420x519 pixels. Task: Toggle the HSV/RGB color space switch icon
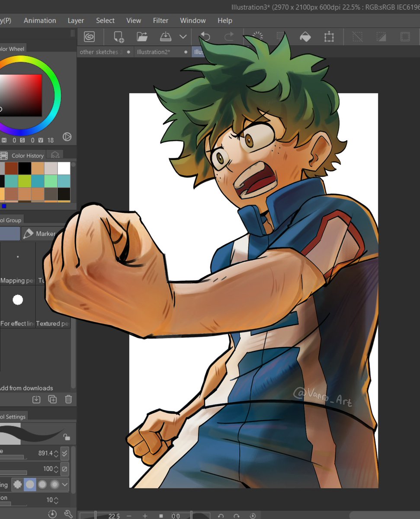[x=67, y=137]
